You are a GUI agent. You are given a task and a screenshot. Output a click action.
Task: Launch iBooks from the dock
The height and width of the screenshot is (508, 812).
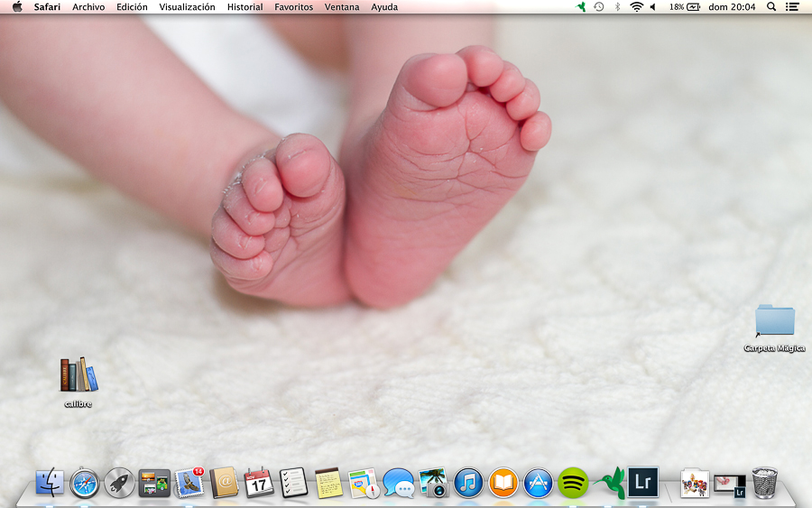503,483
